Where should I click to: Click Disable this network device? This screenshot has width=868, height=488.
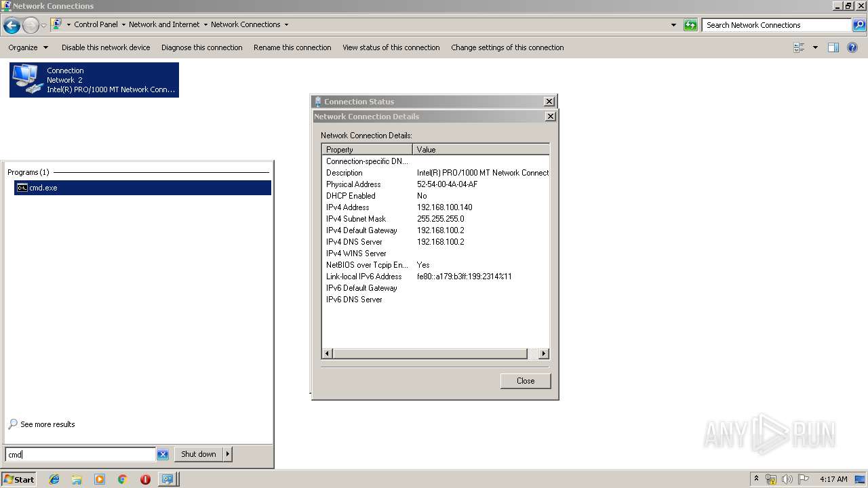click(106, 47)
